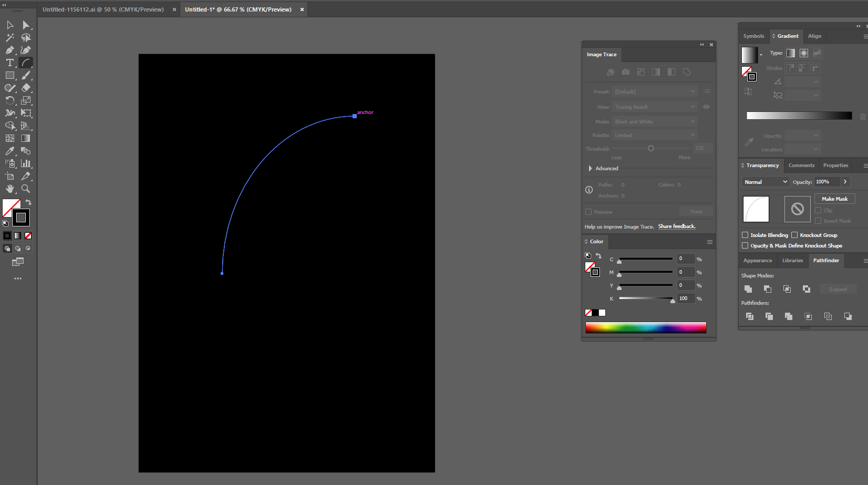
Task: Activate the Rotate tool
Action: pyautogui.click(x=10, y=100)
